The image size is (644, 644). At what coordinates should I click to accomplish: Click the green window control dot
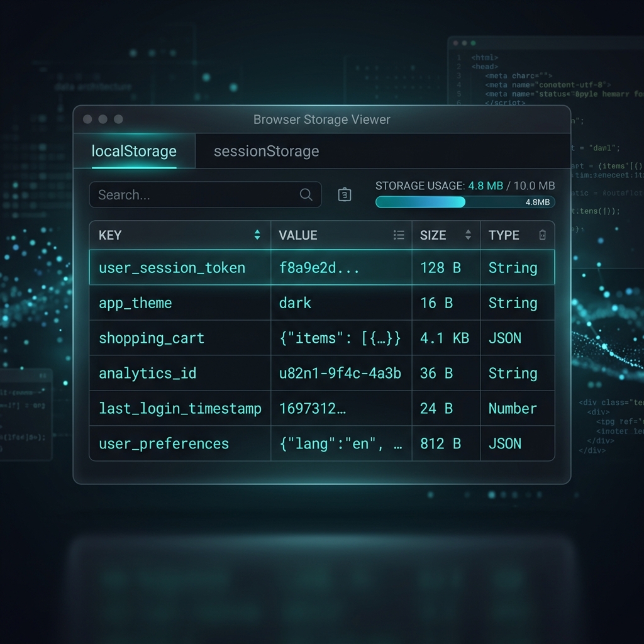click(x=118, y=119)
